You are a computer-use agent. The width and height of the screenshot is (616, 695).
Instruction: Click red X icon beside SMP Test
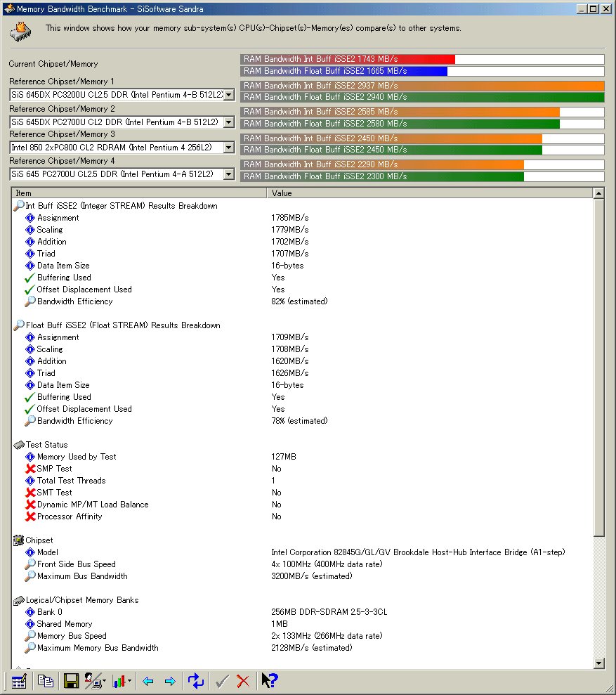30,469
